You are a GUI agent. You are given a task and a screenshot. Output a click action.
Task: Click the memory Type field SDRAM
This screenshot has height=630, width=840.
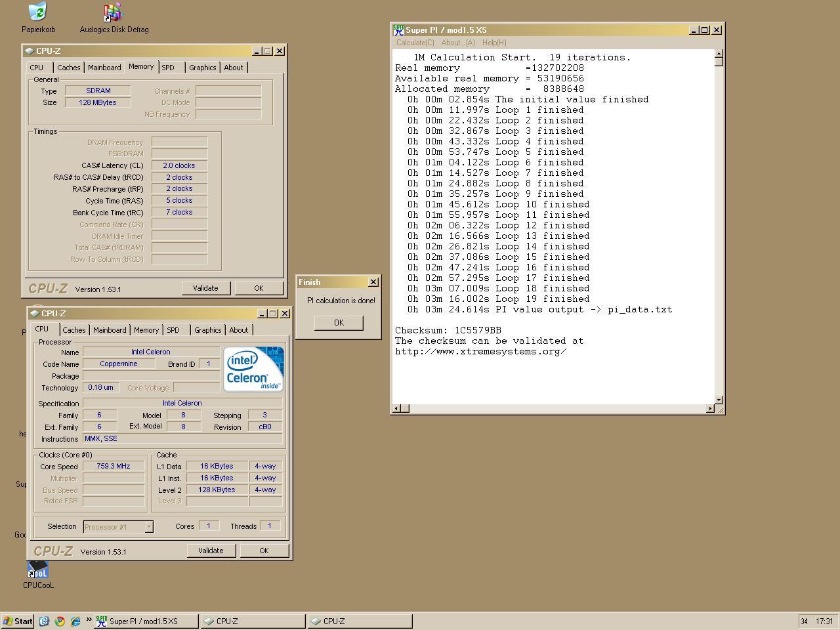98,91
